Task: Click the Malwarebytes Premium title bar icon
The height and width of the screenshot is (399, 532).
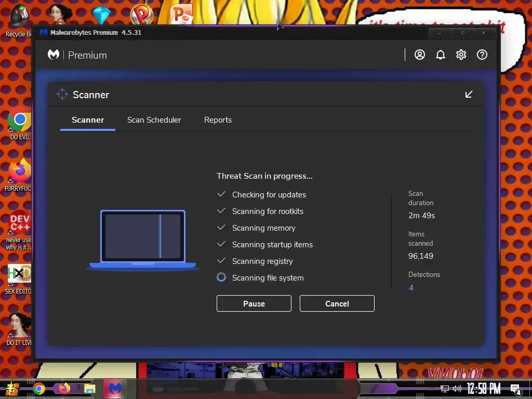Action: (44, 33)
